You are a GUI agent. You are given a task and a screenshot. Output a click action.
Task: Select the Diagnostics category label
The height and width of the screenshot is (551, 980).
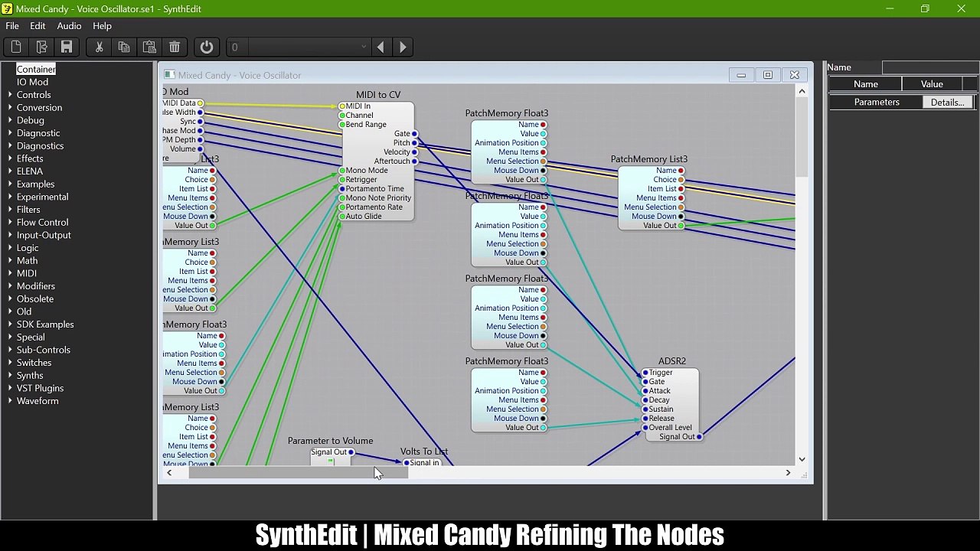point(40,146)
